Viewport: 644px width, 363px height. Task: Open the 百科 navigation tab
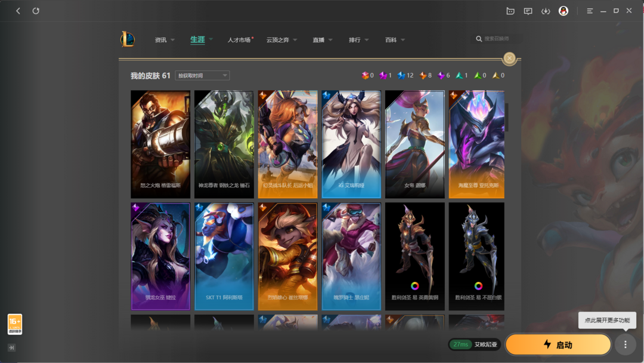[391, 40]
